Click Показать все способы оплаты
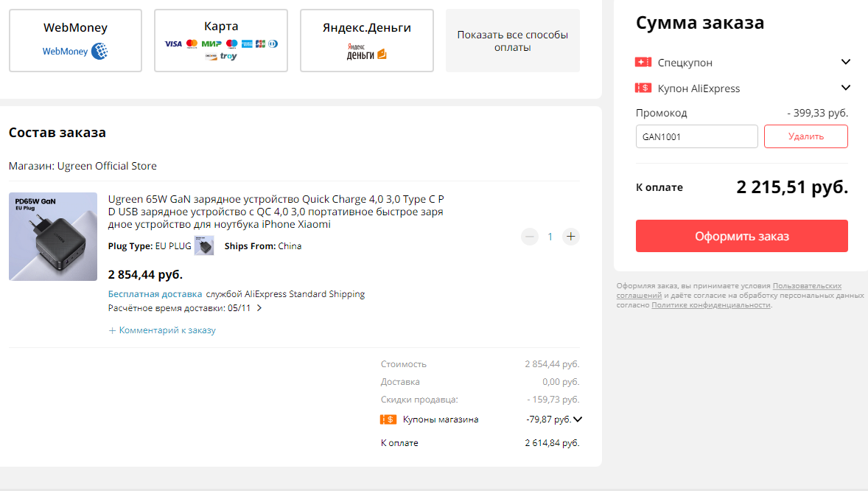 click(x=512, y=41)
